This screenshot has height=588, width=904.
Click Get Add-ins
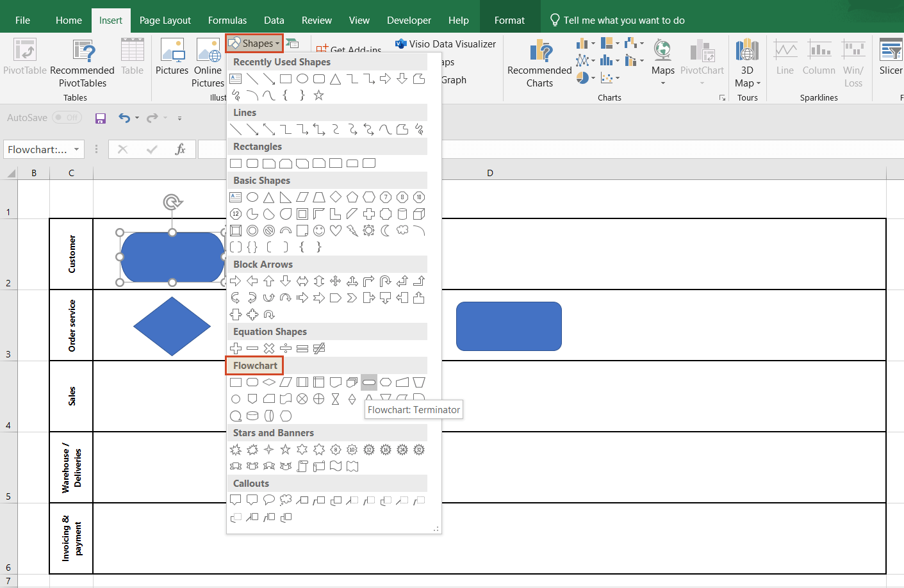point(357,48)
